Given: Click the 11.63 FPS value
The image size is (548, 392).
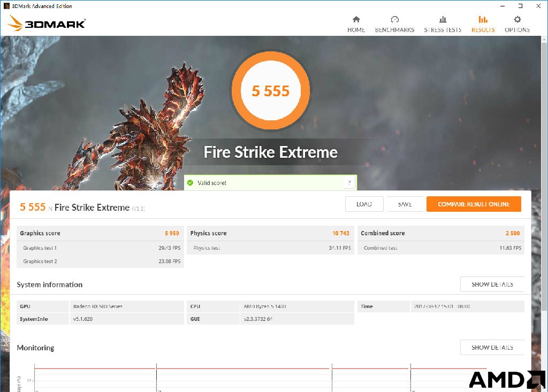Looking at the screenshot, I should point(510,248).
